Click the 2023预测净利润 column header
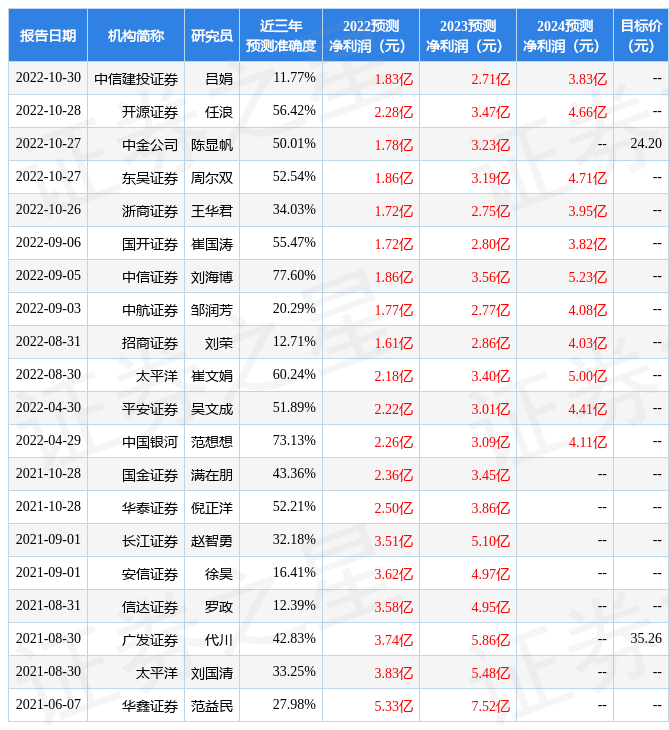The width and height of the screenshot is (669, 730). click(x=468, y=35)
